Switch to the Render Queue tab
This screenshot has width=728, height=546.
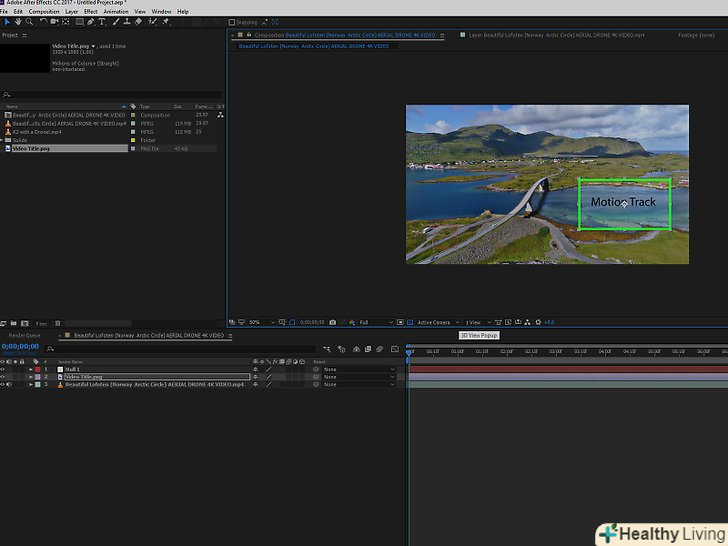coord(24,335)
